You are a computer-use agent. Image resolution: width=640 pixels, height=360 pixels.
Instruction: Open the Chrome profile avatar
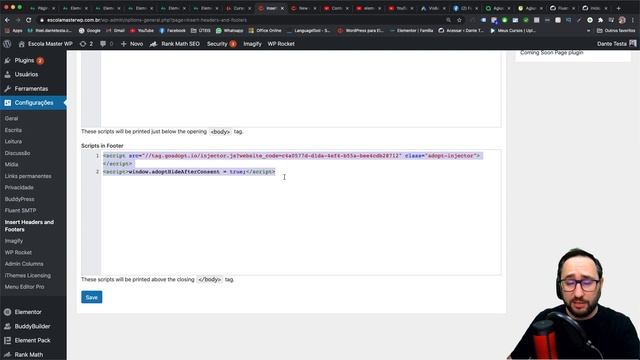pyautogui.click(x=622, y=20)
